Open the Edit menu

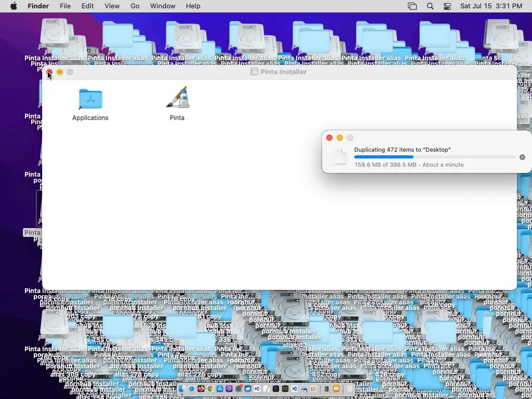coord(87,6)
